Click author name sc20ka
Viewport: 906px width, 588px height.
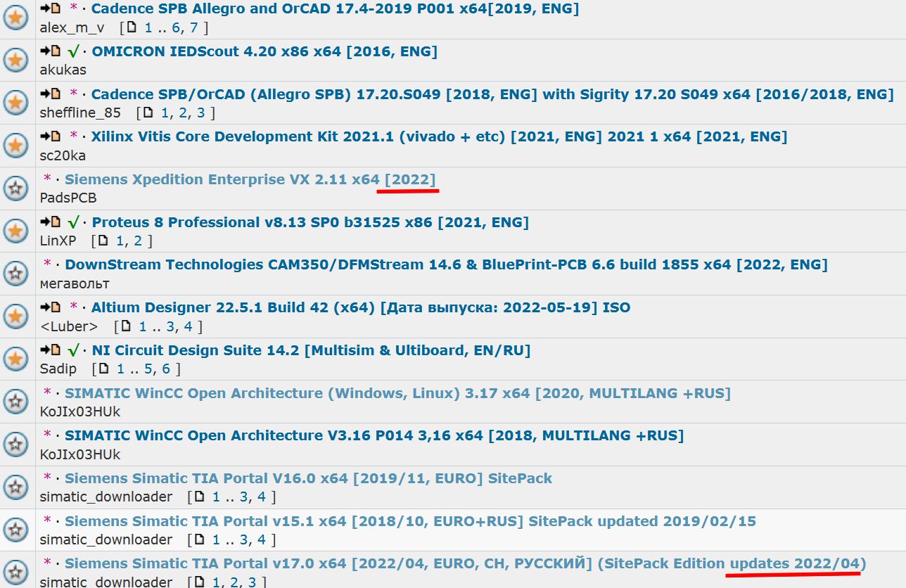(63, 155)
